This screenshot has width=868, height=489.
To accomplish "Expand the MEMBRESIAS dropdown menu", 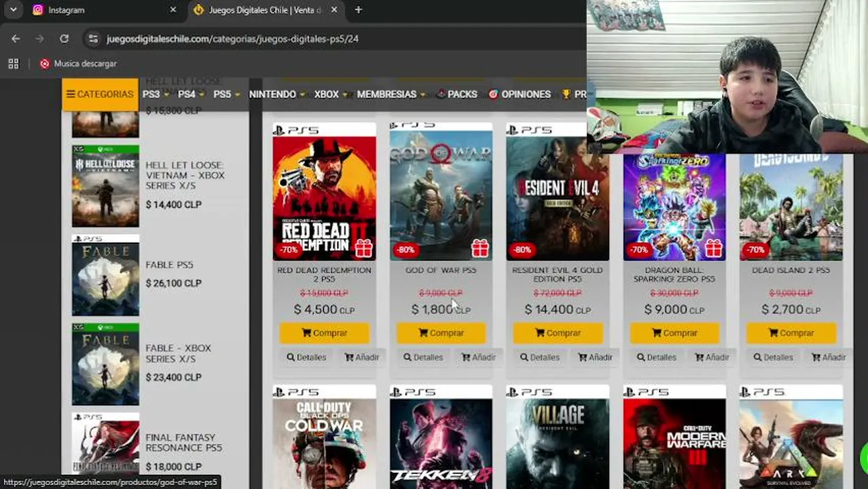I will pos(391,94).
